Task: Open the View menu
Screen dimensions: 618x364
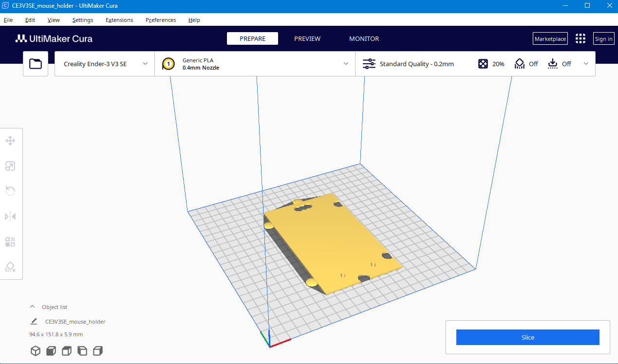Action: tap(54, 20)
